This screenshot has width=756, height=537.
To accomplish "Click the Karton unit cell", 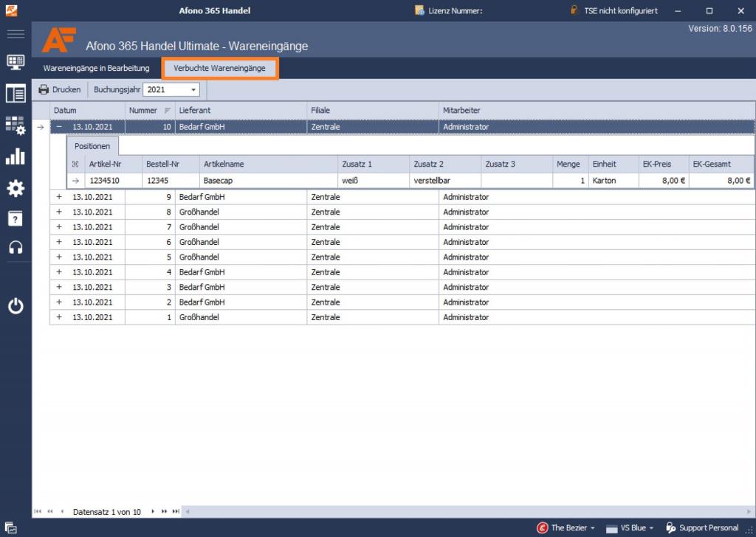I will pyautogui.click(x=614, y=181).
